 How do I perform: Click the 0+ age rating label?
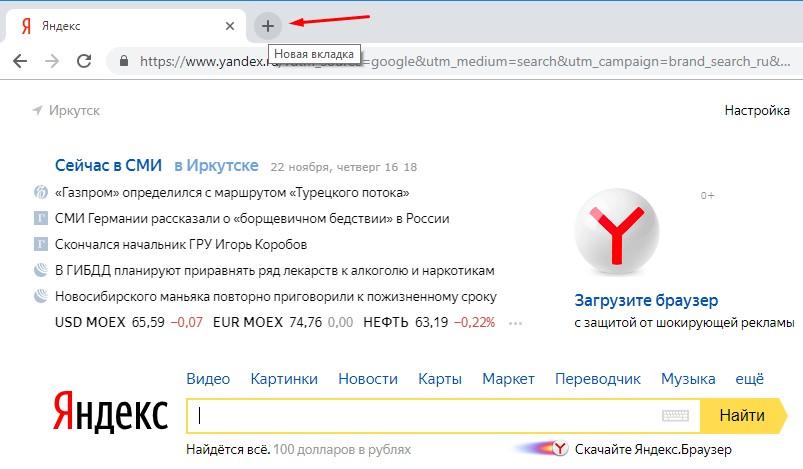[x=707, y=196]
